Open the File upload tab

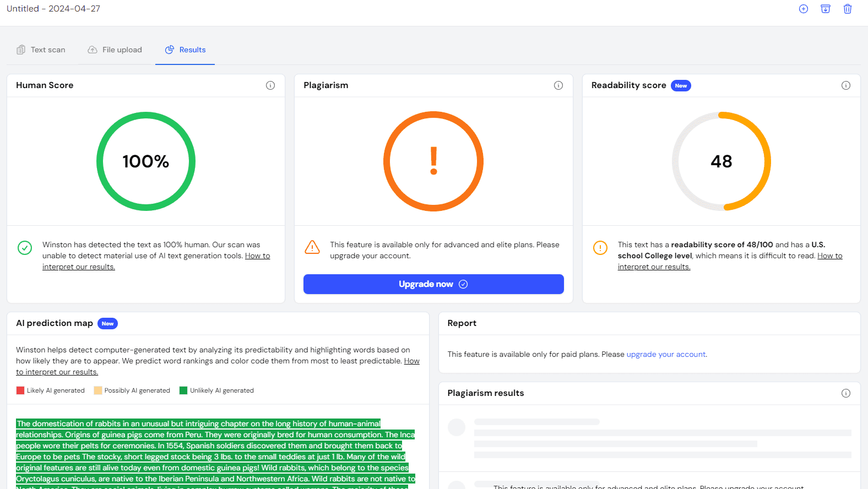[x=115, y=50]
